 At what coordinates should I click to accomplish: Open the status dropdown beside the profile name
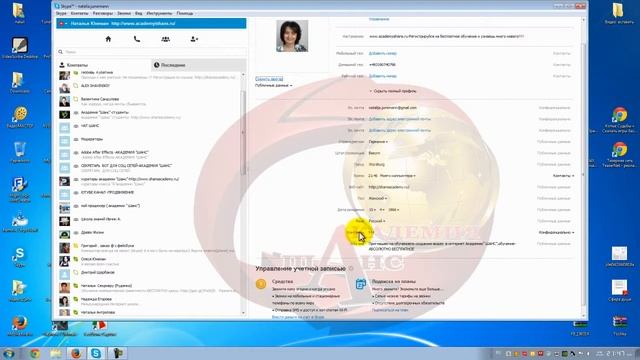pos(63,24)
